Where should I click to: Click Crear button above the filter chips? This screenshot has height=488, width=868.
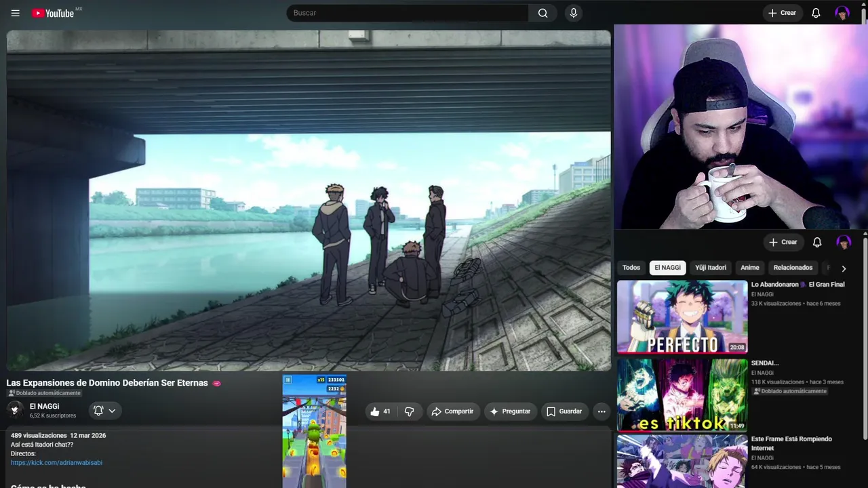(x=783, y=242)
